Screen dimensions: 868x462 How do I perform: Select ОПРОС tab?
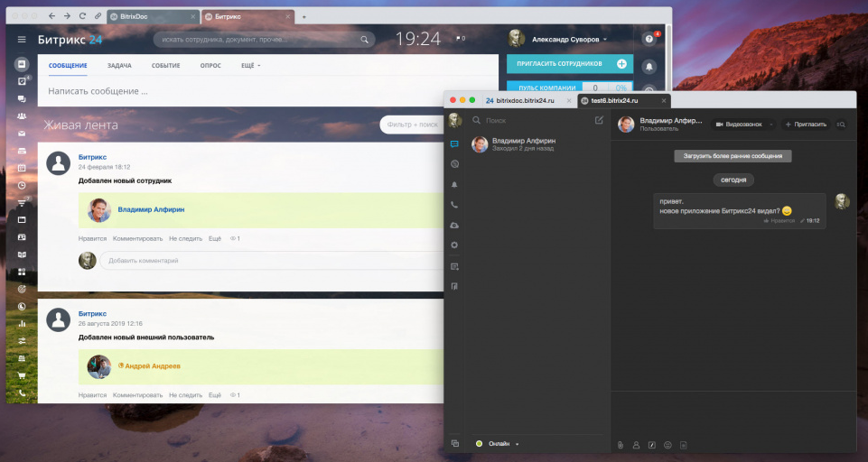pos(210,65)
